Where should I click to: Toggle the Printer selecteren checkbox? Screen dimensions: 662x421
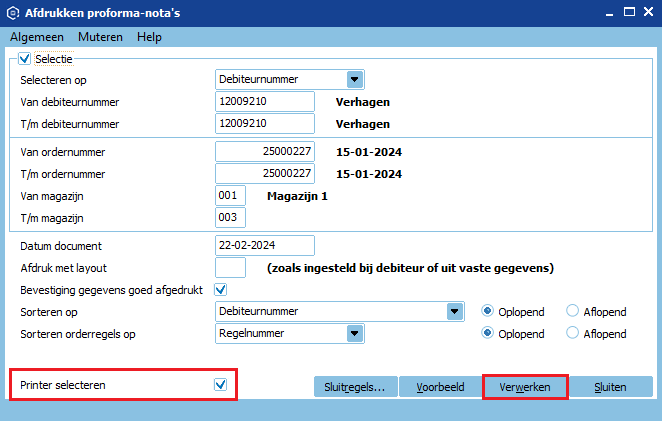tap(220, 385)
